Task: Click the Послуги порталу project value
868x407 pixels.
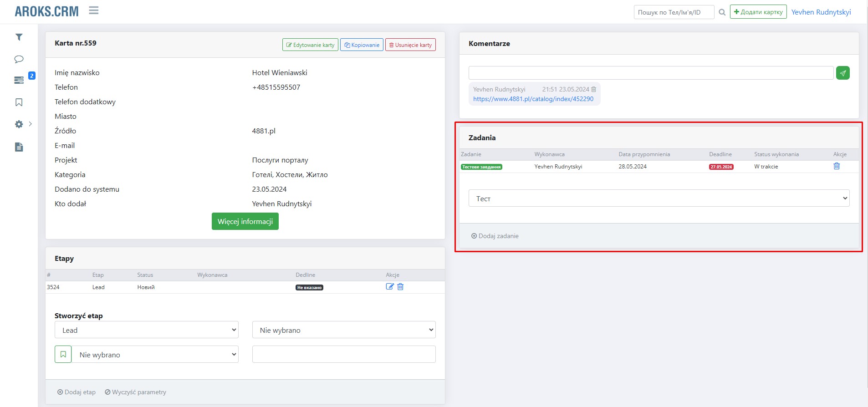Action: (280, 160)
